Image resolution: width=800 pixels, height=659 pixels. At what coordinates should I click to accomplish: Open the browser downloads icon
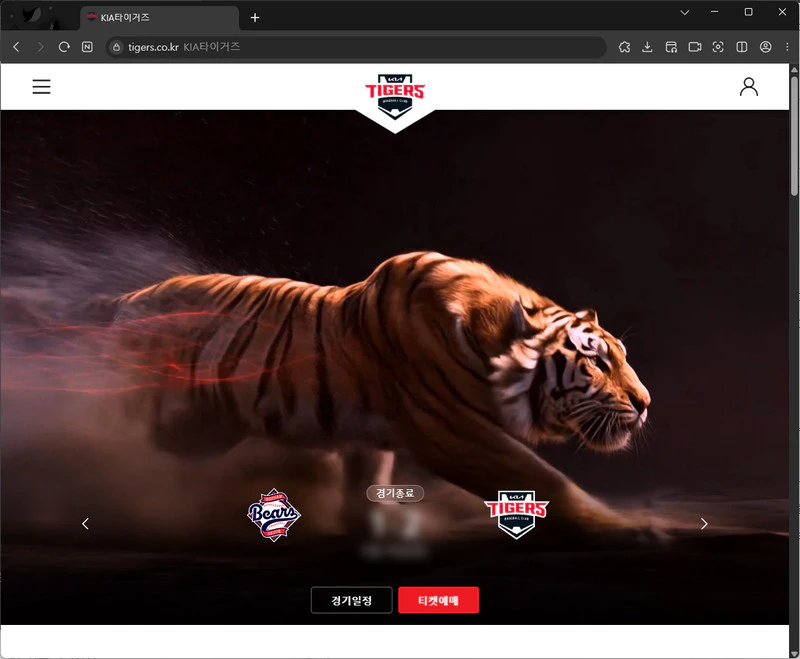[647, 47]
